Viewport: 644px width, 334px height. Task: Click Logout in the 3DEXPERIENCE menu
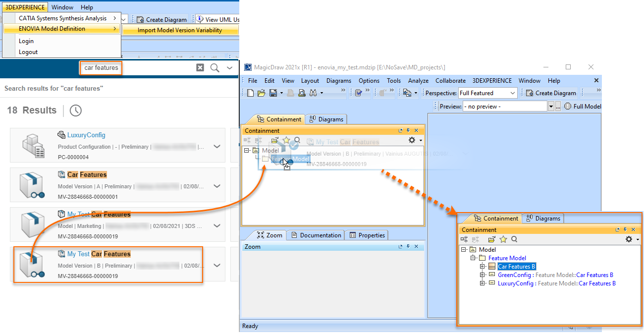pyautogui.click(x=28, y=52)
